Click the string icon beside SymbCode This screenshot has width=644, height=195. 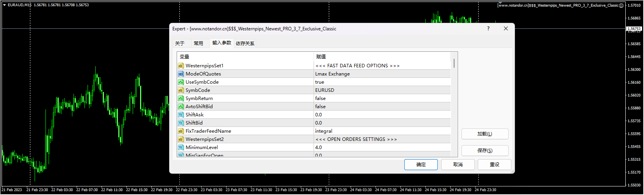[181, 90]
